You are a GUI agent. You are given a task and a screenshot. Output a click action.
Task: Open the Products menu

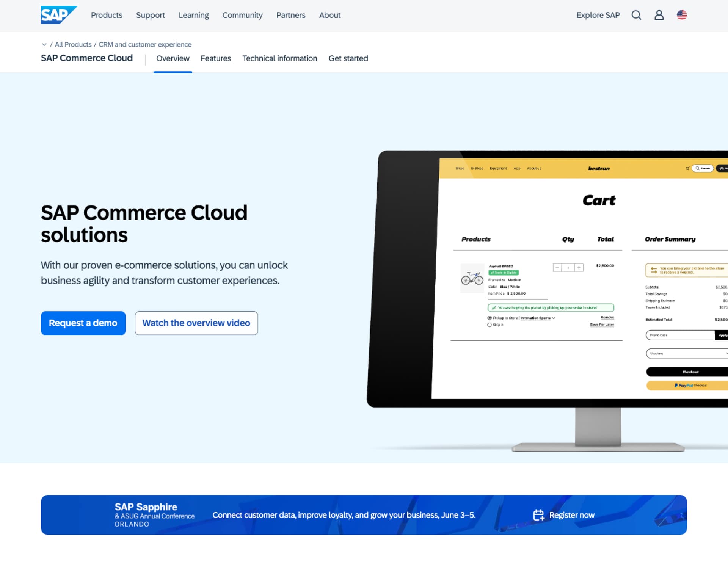[x=107, y=15]
